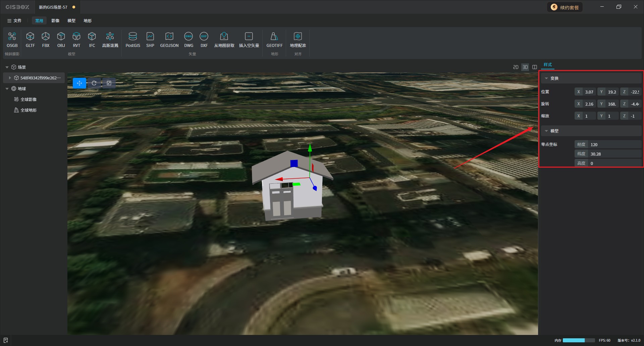Collapse the 变换 section
Screen dimensions: 644x346
click(546, 78)
